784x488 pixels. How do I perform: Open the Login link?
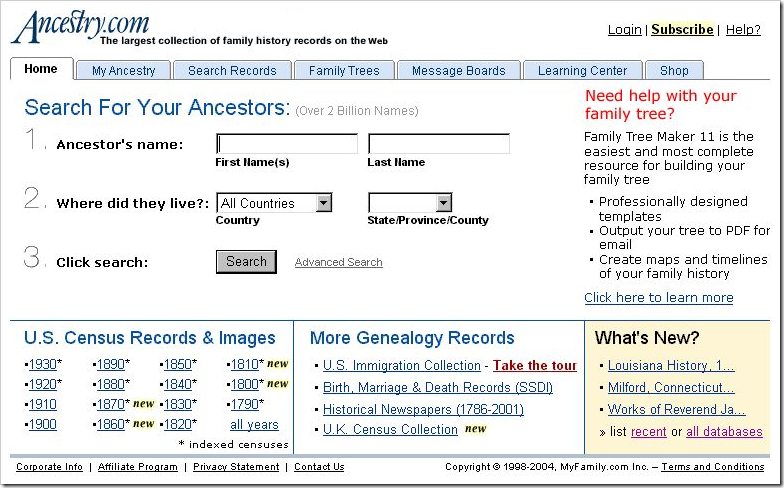[625, 30]
